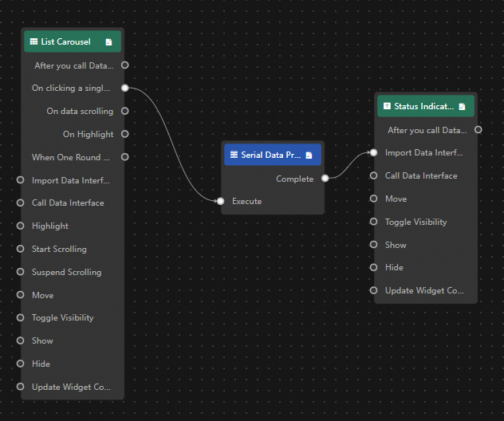Click Status Indicator's Toggle Visibility port
The width and height of the screenshot is (504, 421).
click(x=374, y=222)
